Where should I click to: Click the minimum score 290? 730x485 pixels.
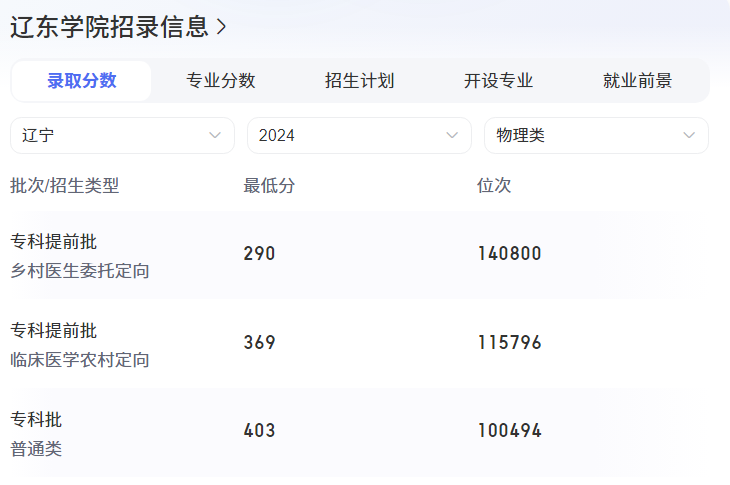click(x=259, y=254)
